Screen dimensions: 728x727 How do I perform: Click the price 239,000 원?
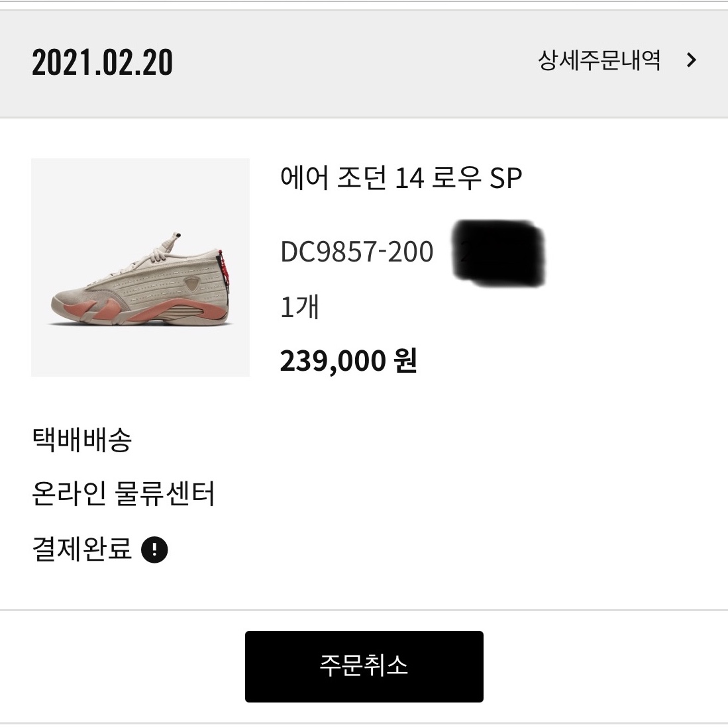click(348, 361)
